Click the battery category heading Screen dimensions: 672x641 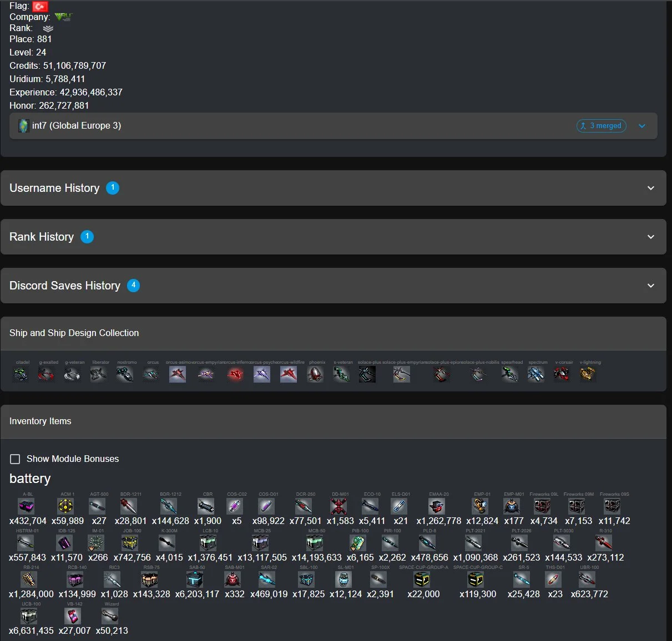[x=30, y=479]
